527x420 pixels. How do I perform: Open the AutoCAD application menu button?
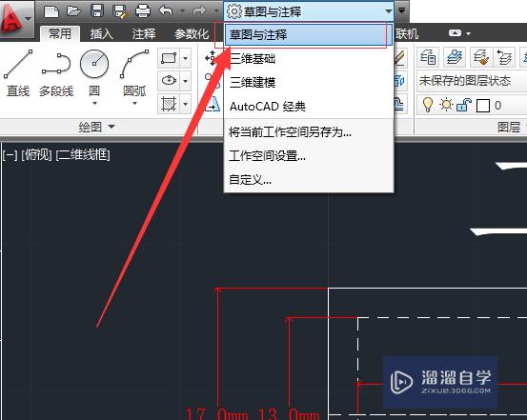16,18
